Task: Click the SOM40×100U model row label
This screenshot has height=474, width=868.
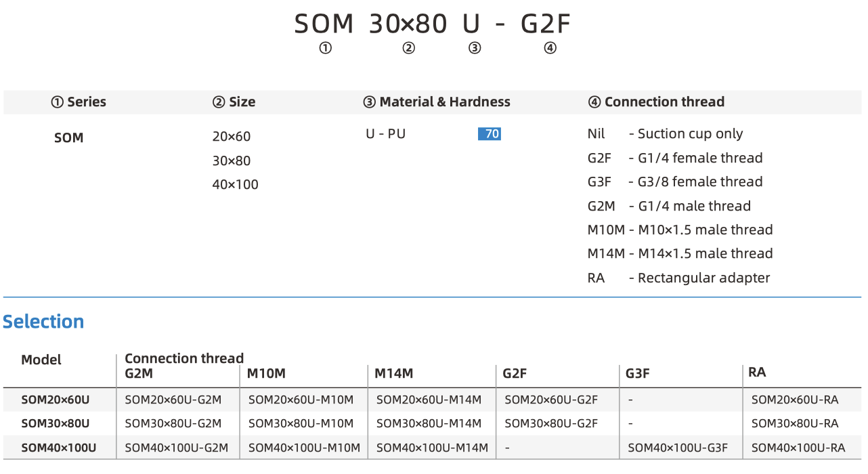Action: coord(59,448)
